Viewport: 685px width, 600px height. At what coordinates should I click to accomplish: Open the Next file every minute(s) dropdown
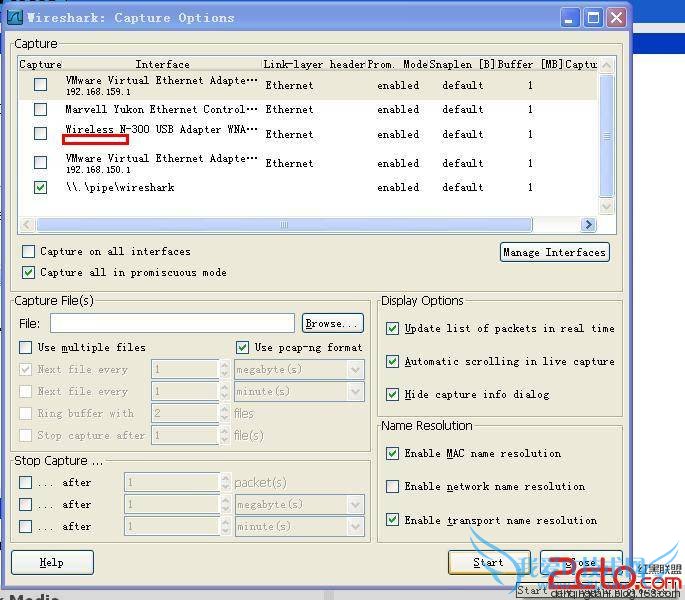click(299, 391)
